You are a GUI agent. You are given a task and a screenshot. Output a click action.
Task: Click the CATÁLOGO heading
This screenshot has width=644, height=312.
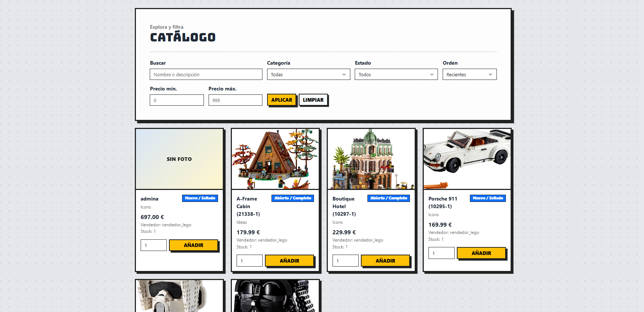(183, 37)
